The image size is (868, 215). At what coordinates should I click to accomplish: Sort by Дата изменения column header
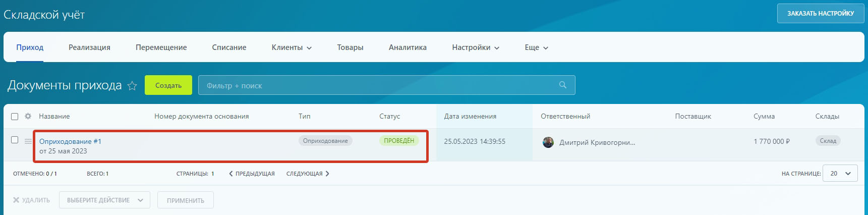click(470, 117)
